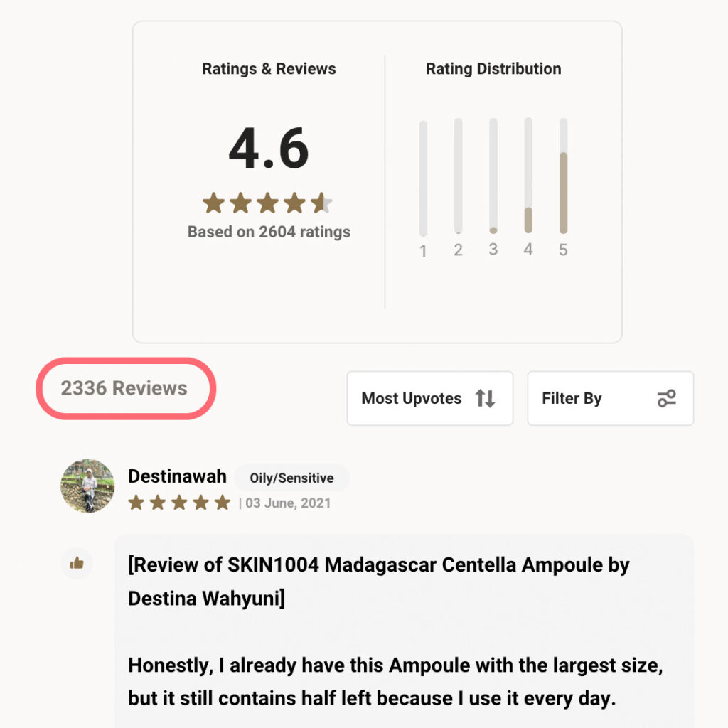Click Destinawah's five-star review rating

179,503
